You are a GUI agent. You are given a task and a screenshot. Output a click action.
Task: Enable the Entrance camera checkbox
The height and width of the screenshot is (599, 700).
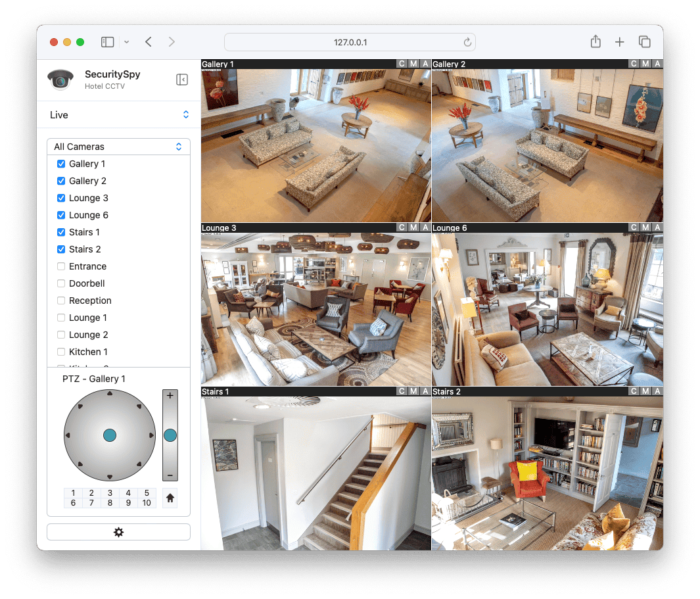[x=61, y=266]
